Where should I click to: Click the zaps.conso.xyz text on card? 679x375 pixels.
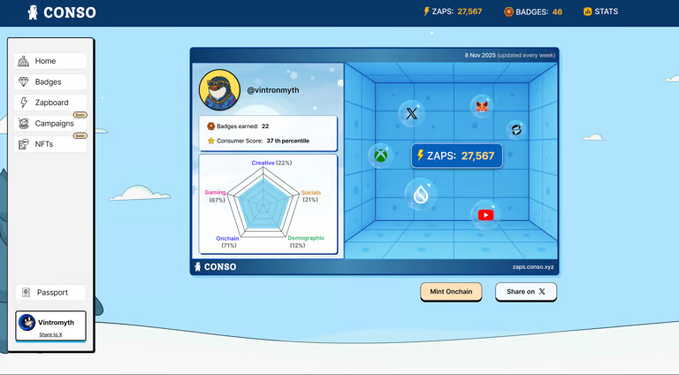pos(533,267)
